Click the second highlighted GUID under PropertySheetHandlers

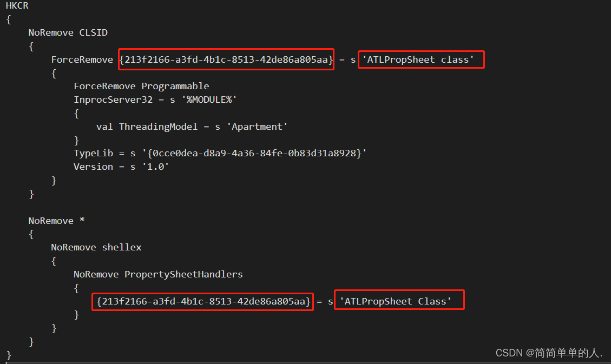pyautogui.click(x=203, y=302)
